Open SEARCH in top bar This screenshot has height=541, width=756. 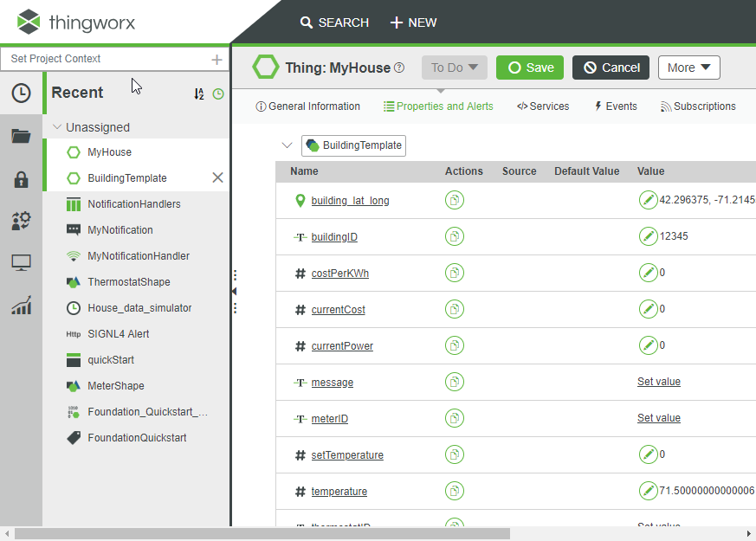pos(334,23)
